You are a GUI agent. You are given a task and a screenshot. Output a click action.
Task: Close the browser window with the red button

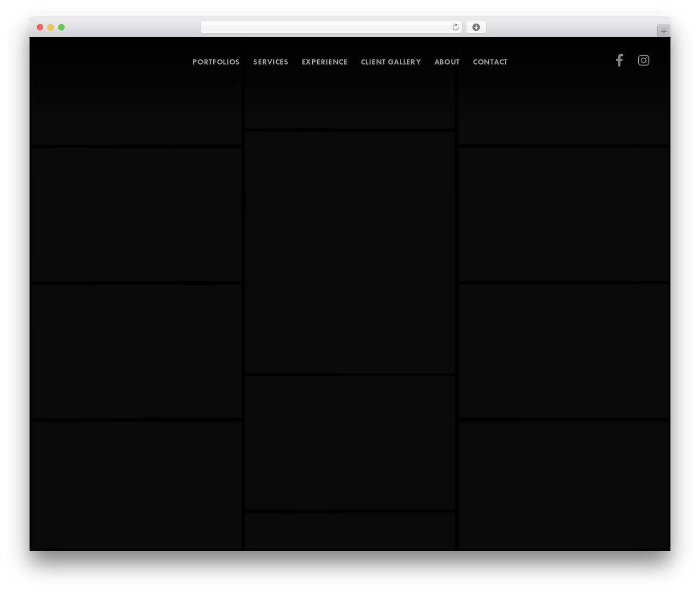coord(40,27)
